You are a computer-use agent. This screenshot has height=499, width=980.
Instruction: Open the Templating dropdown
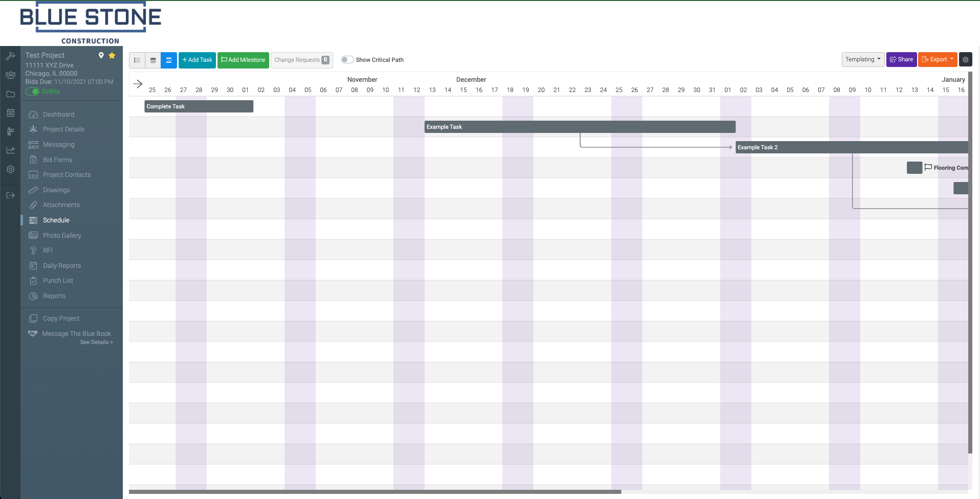tap(863, 59)
